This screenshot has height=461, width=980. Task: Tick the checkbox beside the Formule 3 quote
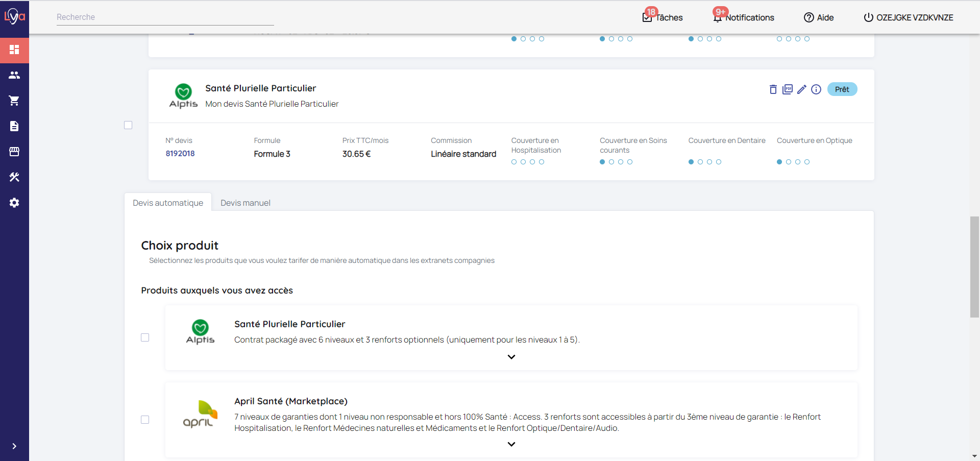(128, 125)
